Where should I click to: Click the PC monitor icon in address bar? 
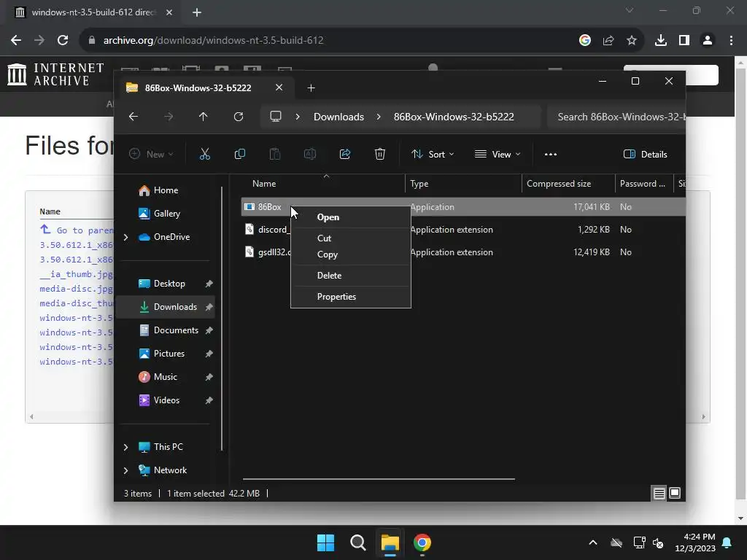[275, 117]
